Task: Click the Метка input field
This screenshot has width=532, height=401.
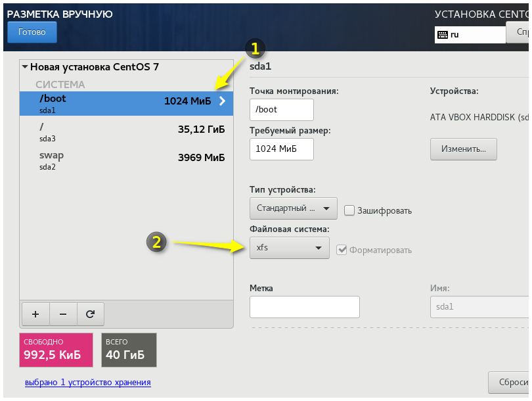Action: [305, 307]
